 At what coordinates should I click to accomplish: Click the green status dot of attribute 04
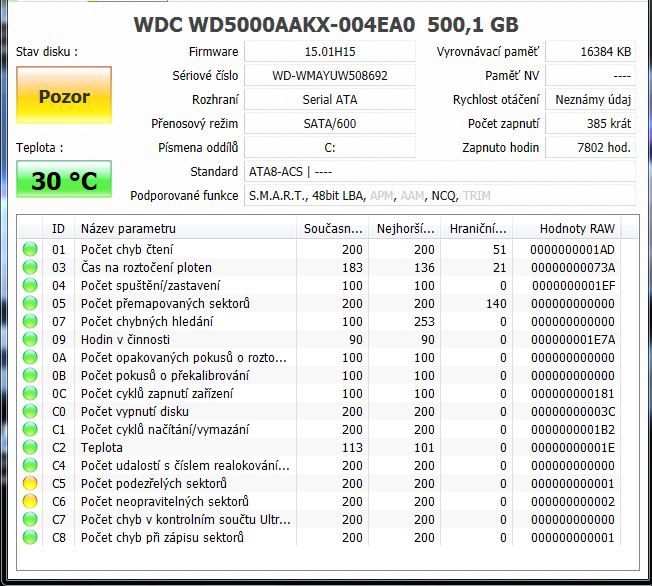(30, 285)
